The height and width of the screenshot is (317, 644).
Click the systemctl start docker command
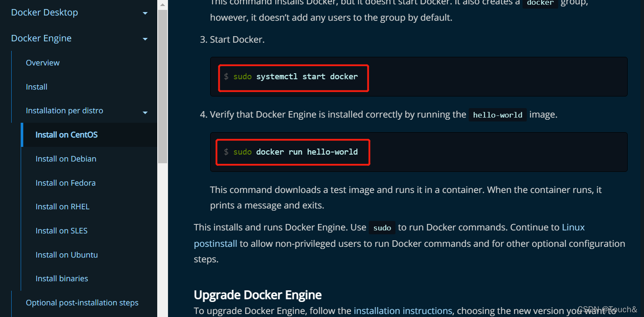(307, 77)
